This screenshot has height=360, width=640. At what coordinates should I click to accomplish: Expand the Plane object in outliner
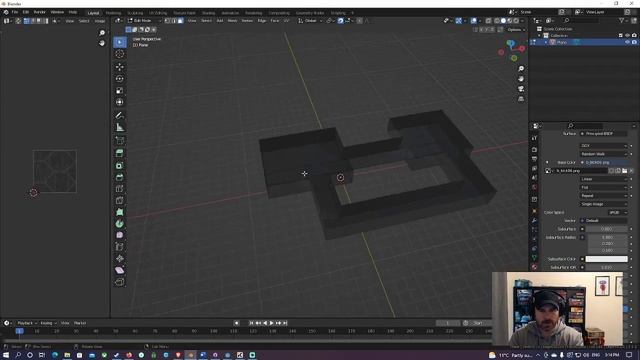pyautogui.click(x=546, y=42)
